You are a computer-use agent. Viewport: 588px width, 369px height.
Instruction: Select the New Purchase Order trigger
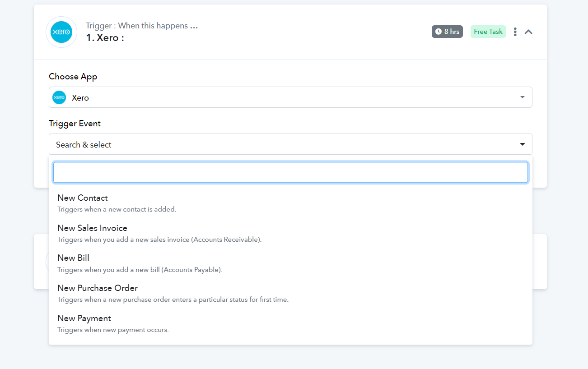[290, 293]
